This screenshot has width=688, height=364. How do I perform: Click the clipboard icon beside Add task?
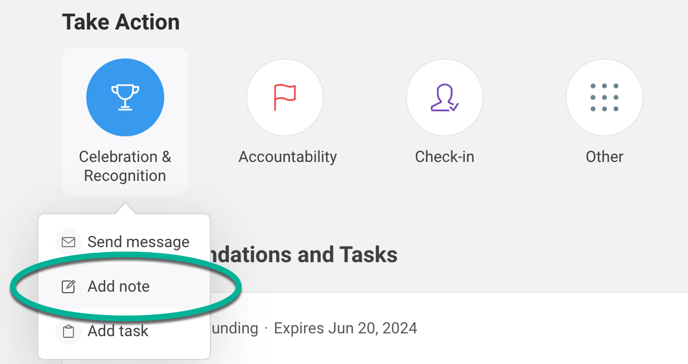[x=68, y=331]
